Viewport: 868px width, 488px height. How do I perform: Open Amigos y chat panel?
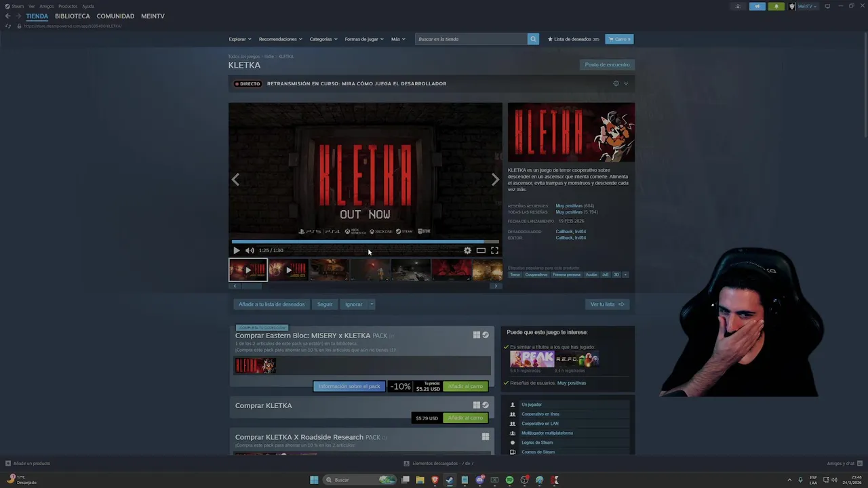pyautogui.click(x=844, y=464)
